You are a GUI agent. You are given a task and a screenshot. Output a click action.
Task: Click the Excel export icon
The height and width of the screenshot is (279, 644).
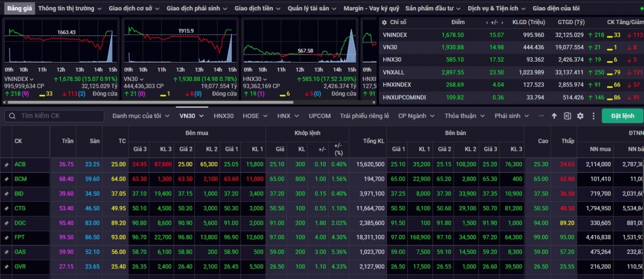567,116
